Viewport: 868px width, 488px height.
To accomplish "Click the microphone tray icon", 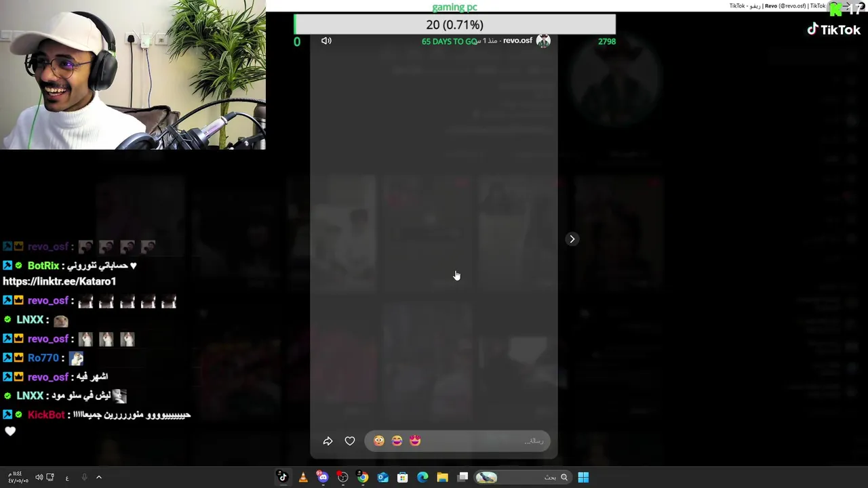I will coord(84,477).
